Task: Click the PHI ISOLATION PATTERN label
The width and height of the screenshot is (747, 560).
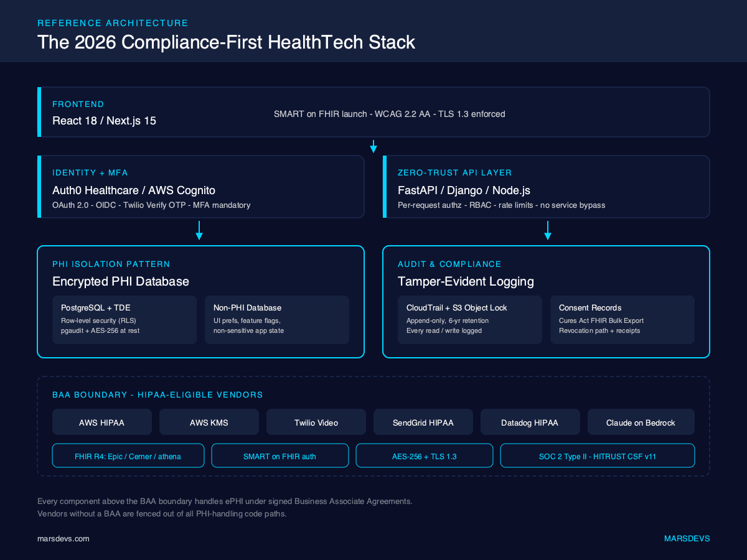Action: [111, 264]
